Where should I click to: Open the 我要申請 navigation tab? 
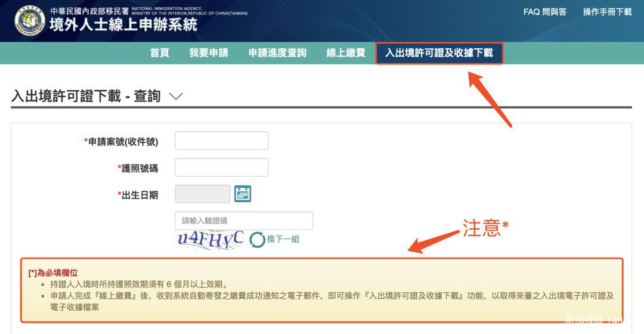(209, 53)
